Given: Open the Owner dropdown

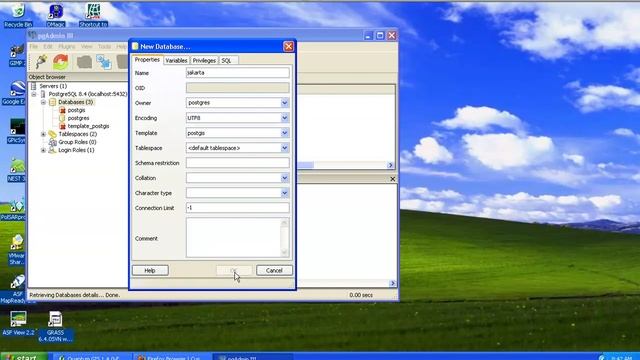Looking at the screenshot, I should [x=284, y=103].
